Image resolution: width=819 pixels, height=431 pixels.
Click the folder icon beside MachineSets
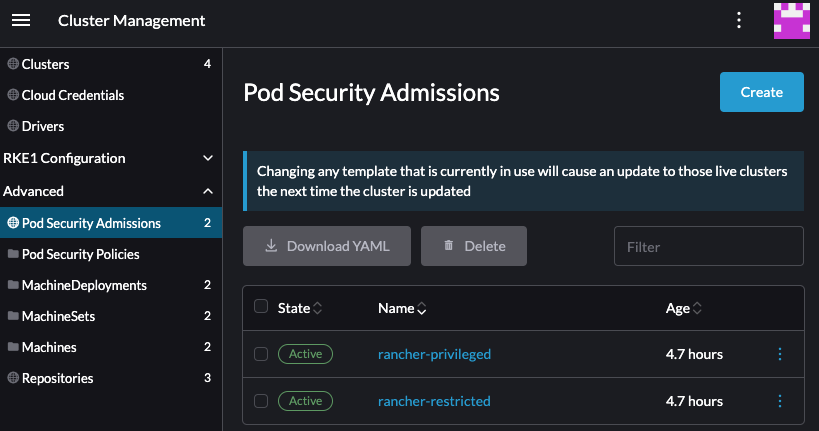click(13, 316)
